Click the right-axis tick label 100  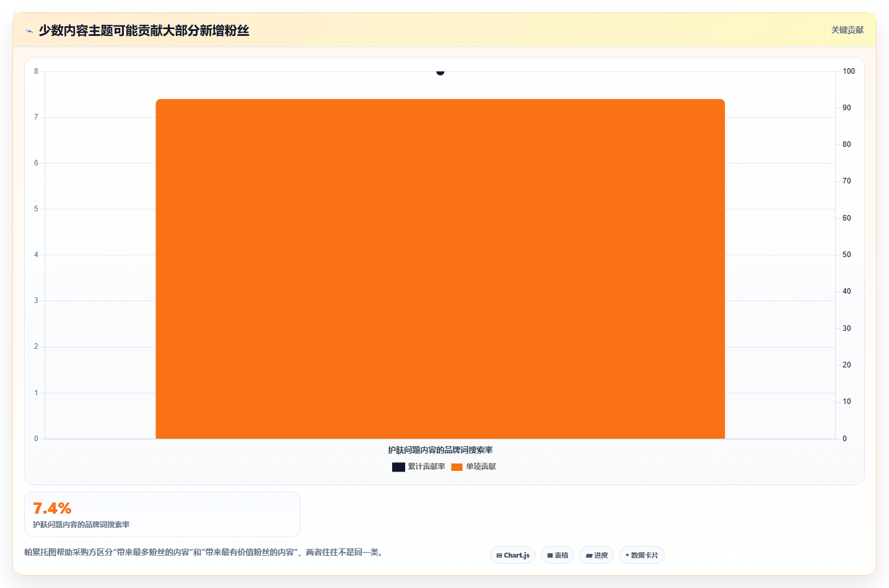click(848, 71)
